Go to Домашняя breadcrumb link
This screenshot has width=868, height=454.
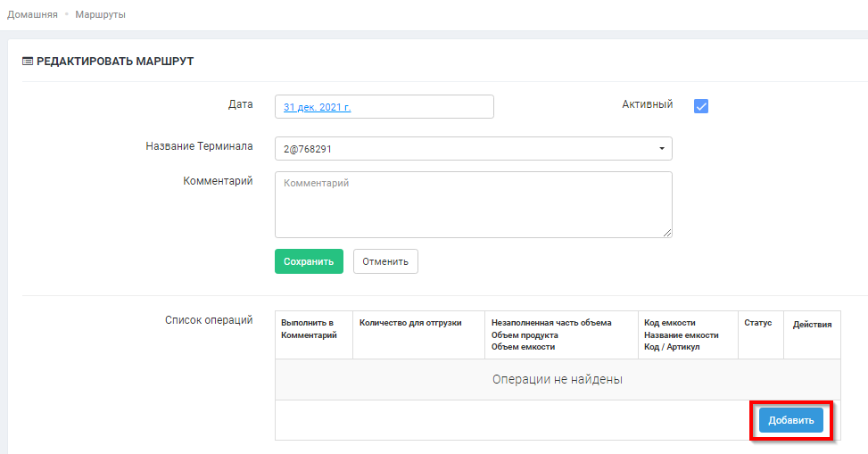click(32, 15)
